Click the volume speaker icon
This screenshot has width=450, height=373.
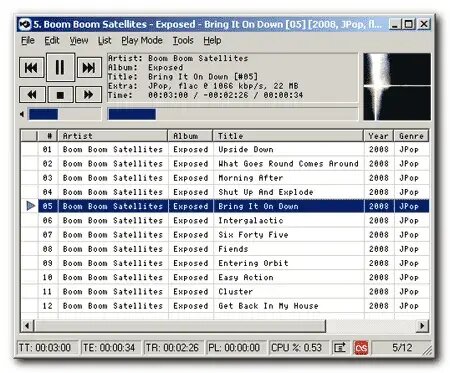(22, 114)
